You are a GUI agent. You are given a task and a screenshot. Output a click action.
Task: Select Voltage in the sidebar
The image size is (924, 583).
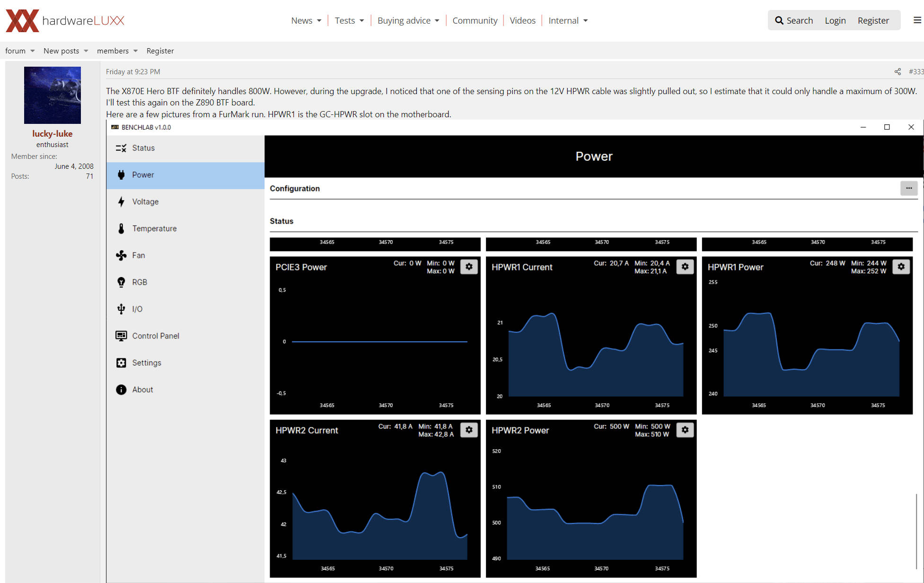145,202
